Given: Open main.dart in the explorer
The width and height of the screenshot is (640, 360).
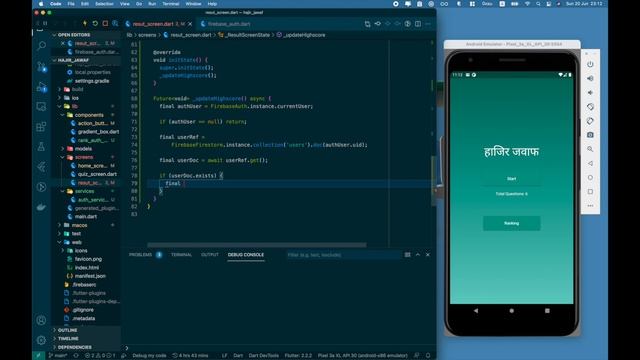Looking at the screenshot, I should 86,217.
